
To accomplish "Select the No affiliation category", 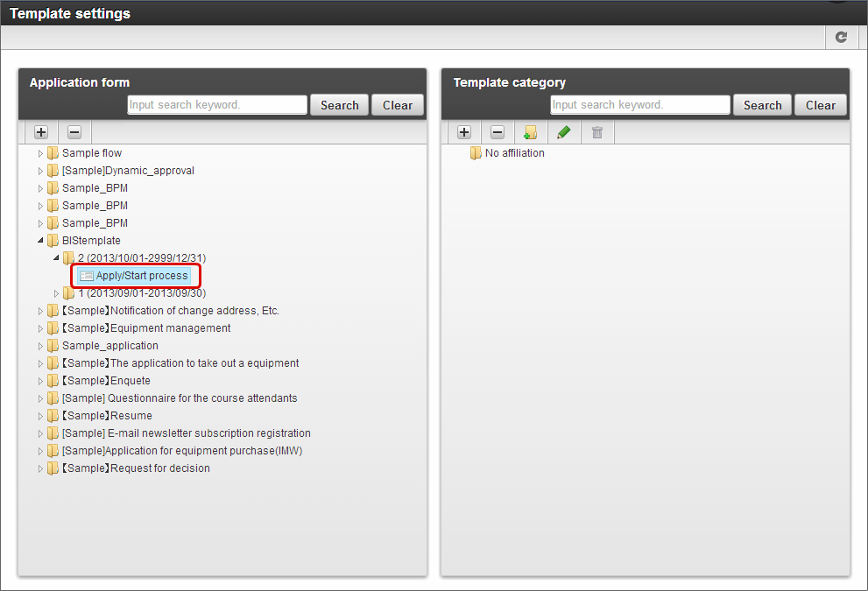I will 514,153.
